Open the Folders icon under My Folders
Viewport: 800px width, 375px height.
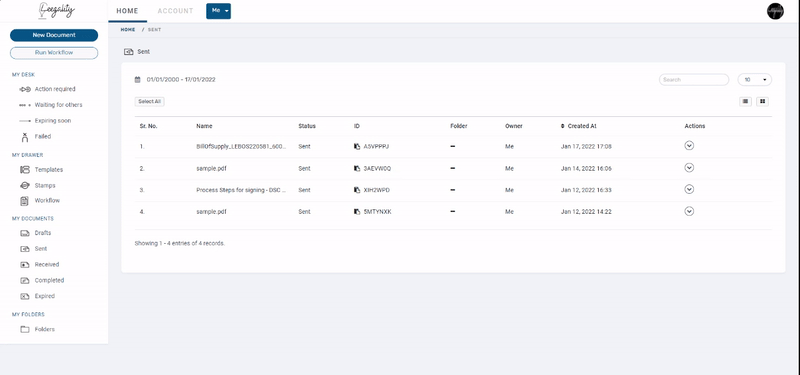tap(25, 329)
